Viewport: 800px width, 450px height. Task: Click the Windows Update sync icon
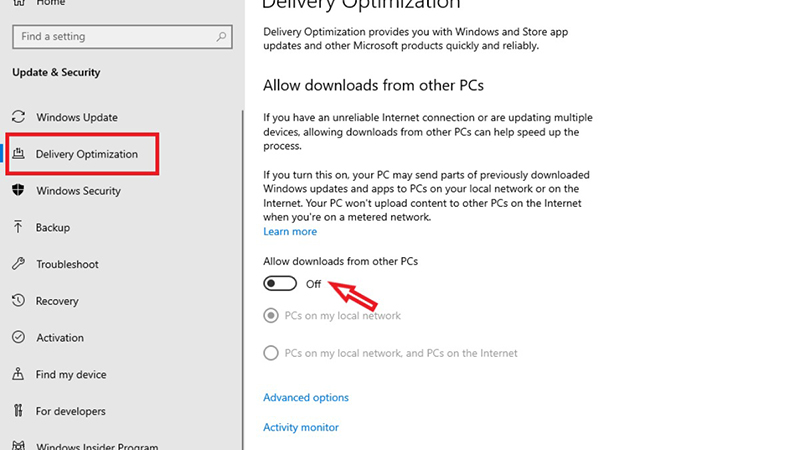click(x=18, y=117)
